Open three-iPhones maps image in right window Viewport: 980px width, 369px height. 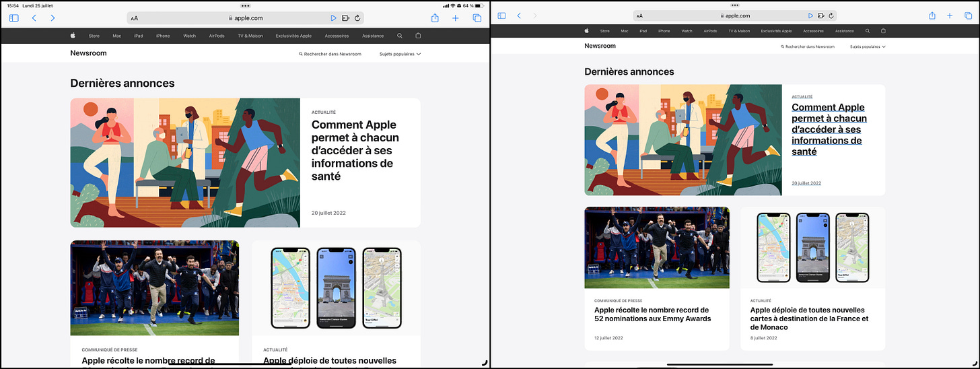pyautogui.click(x=813, y=247)
